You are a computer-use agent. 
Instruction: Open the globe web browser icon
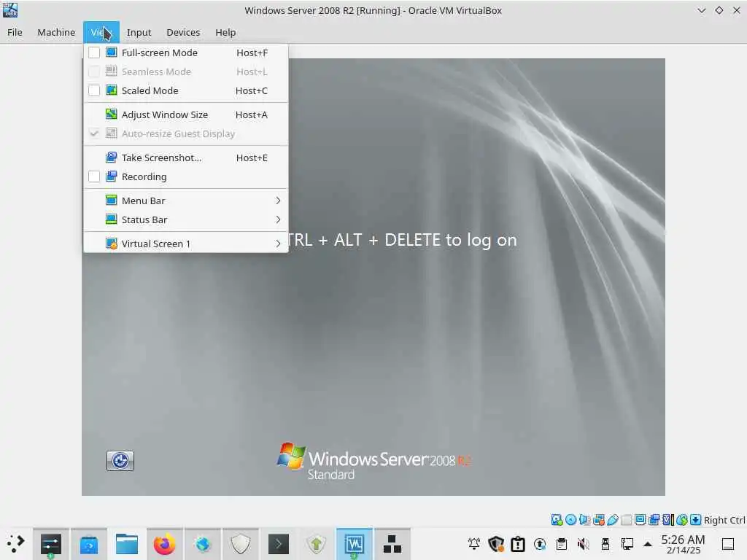click(x=203, y=544)
